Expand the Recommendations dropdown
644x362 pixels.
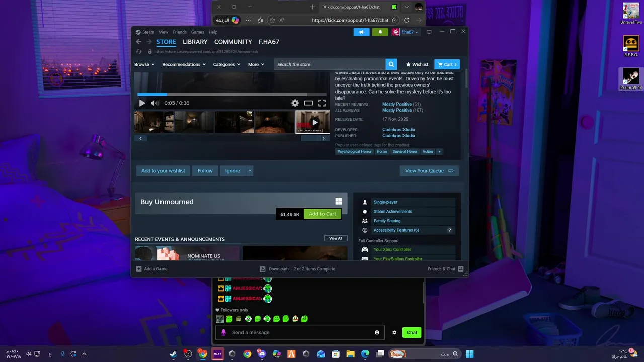pos(184,64)
